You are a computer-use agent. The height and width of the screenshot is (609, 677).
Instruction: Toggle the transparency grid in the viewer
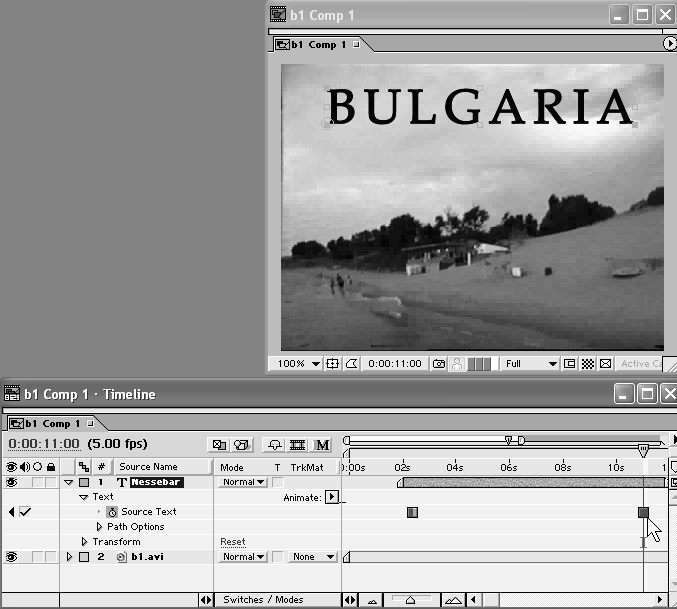tap(587, 364)
